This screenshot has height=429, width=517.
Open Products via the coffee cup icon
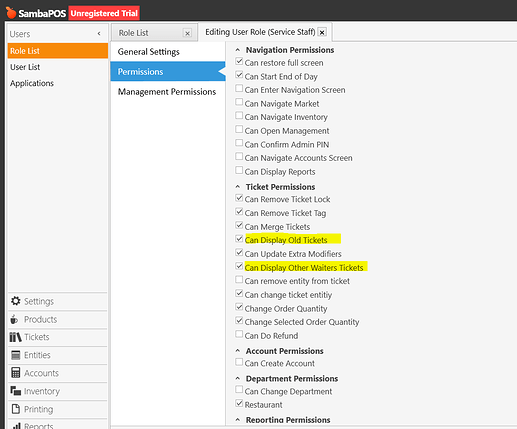(x=14, y=319)
